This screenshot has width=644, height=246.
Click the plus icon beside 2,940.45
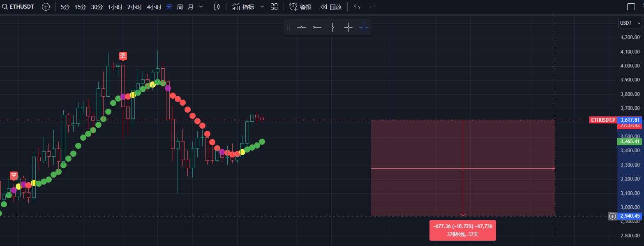(x=612, y=216)
